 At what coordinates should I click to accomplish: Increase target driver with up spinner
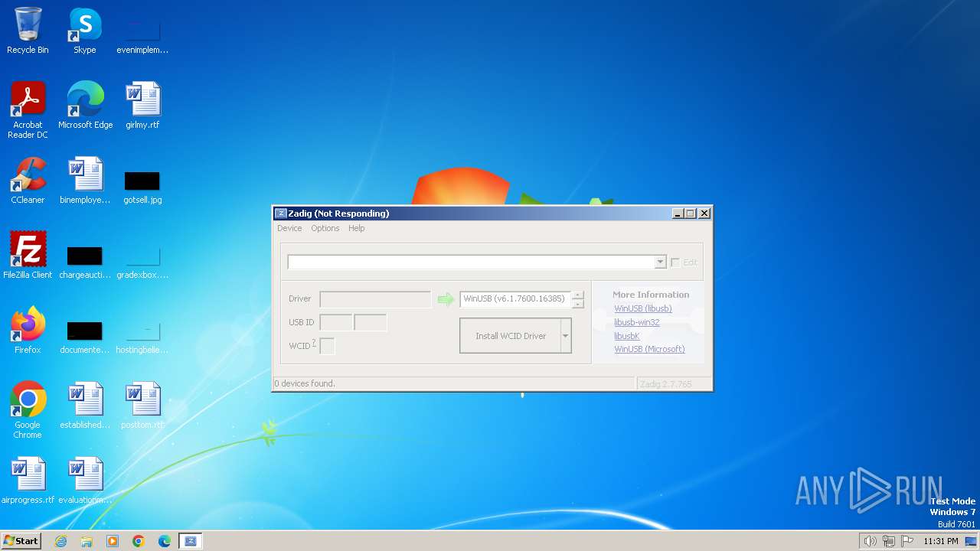pos(578,295)
